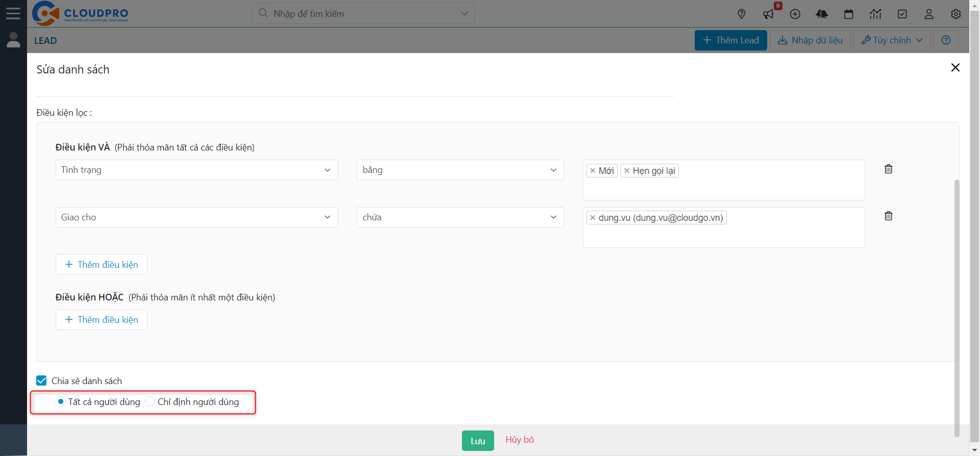The height and width of the screenshot is (456, 980).
Task: Remove the Mới tag
Action: click(x=593, y=171)
